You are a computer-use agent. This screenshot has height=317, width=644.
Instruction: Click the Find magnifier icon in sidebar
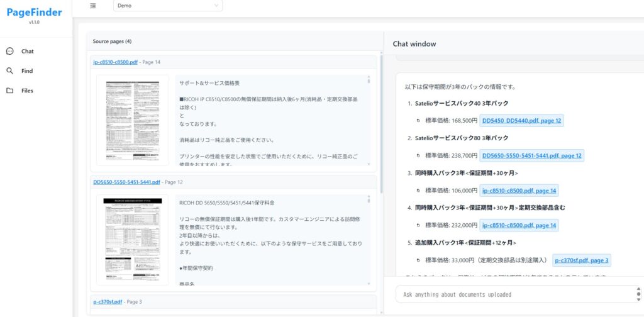pos(9,71)
